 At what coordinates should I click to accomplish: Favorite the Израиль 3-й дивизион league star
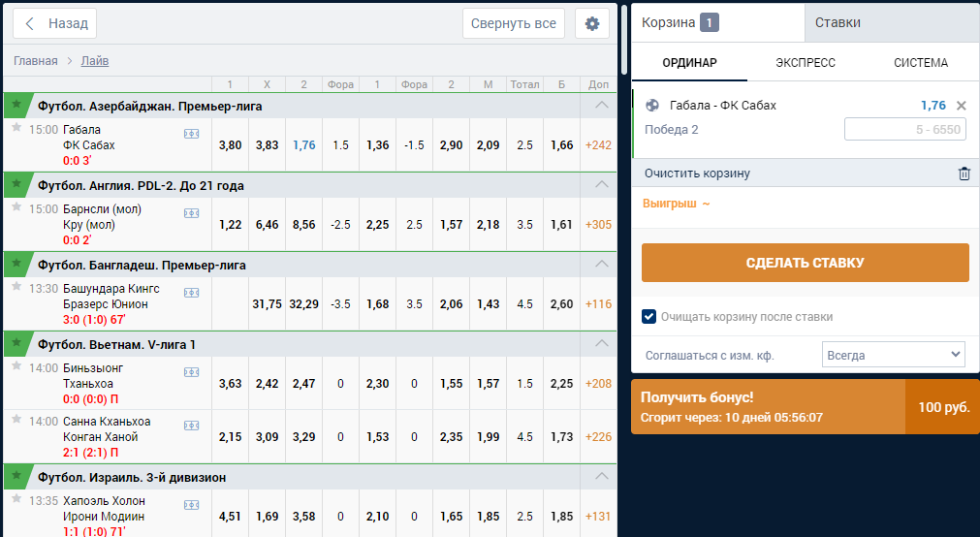16,476
